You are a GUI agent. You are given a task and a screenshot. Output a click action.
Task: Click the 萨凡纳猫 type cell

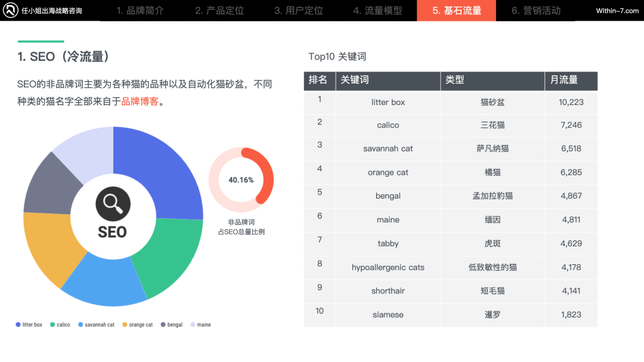click(x=493, y=148)
